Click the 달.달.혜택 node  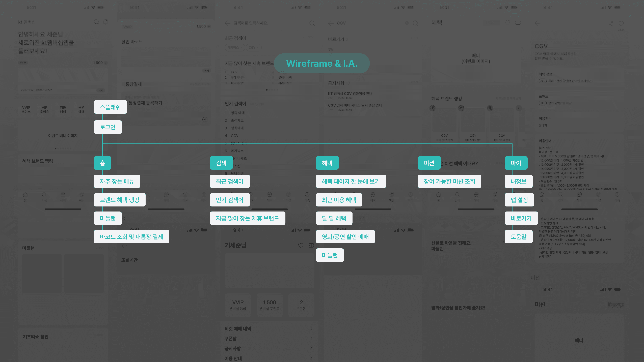(x=334, y=218)
